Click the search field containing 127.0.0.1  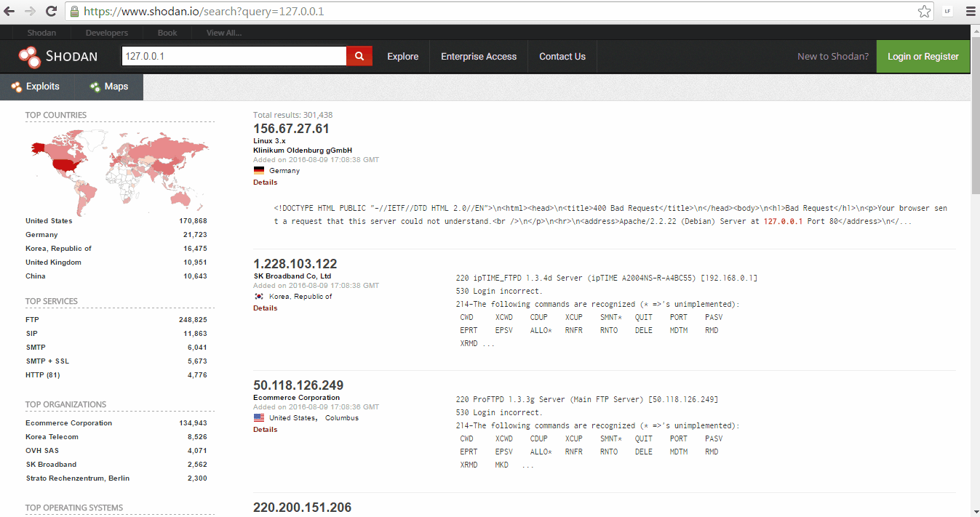click(x=234, y=56)
